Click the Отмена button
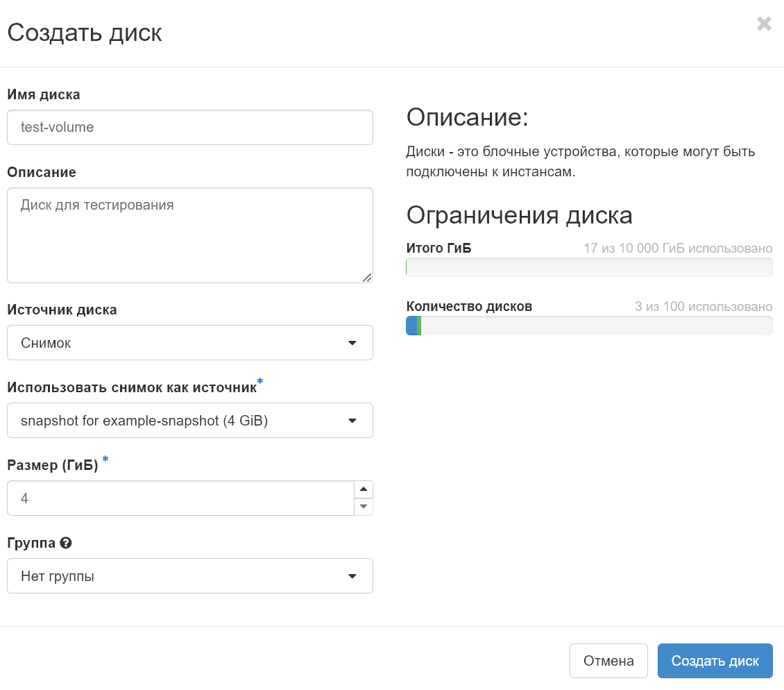784x690 pixels. click(x=608, y=660)
